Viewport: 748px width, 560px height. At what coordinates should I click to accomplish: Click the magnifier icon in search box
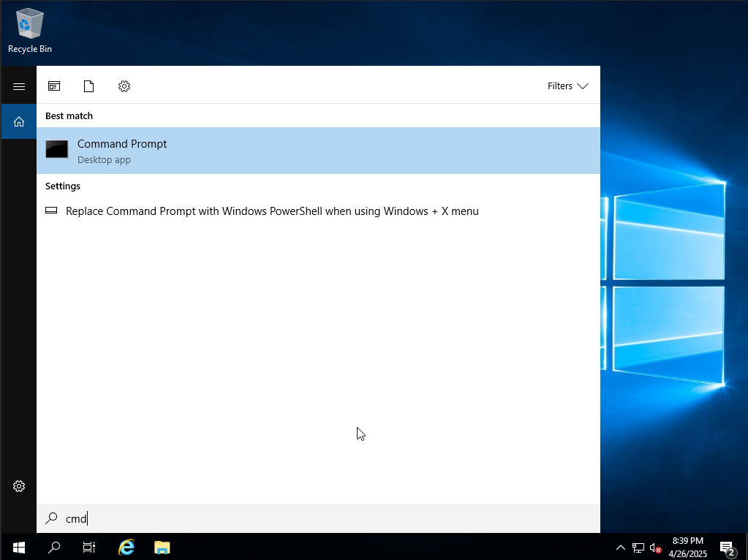(x=51, y=518)
